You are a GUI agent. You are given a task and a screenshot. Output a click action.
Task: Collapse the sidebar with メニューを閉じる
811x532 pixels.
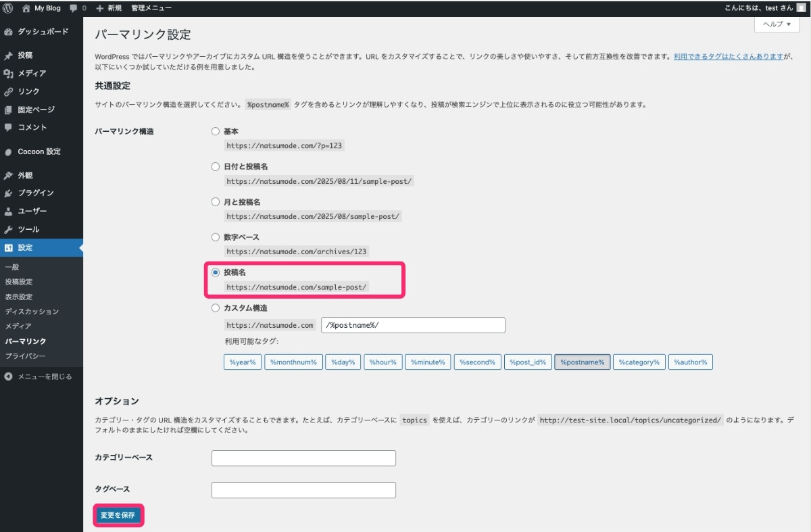tap(41, 376)
